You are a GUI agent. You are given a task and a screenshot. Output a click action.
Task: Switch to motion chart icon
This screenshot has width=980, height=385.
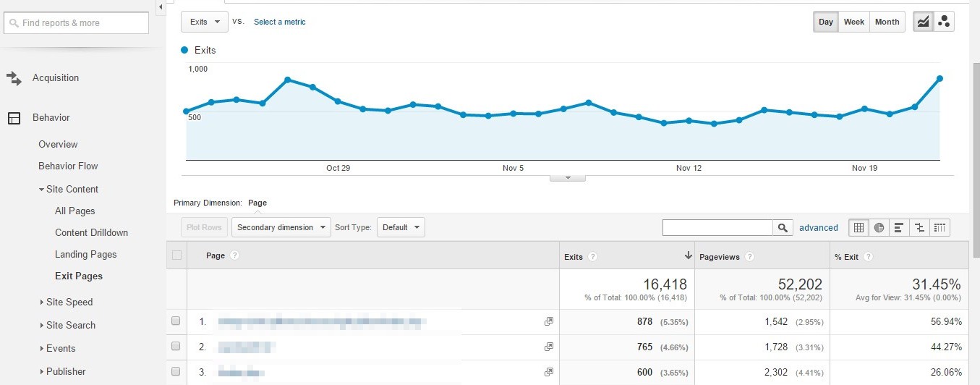(x=944, y=22)
